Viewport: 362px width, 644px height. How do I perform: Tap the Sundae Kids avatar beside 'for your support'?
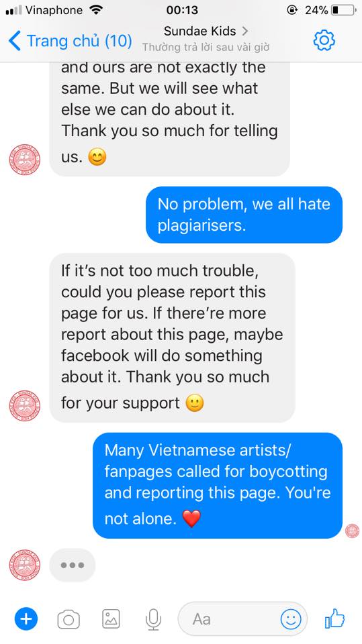pyautogui.click(x=25, y=406)
